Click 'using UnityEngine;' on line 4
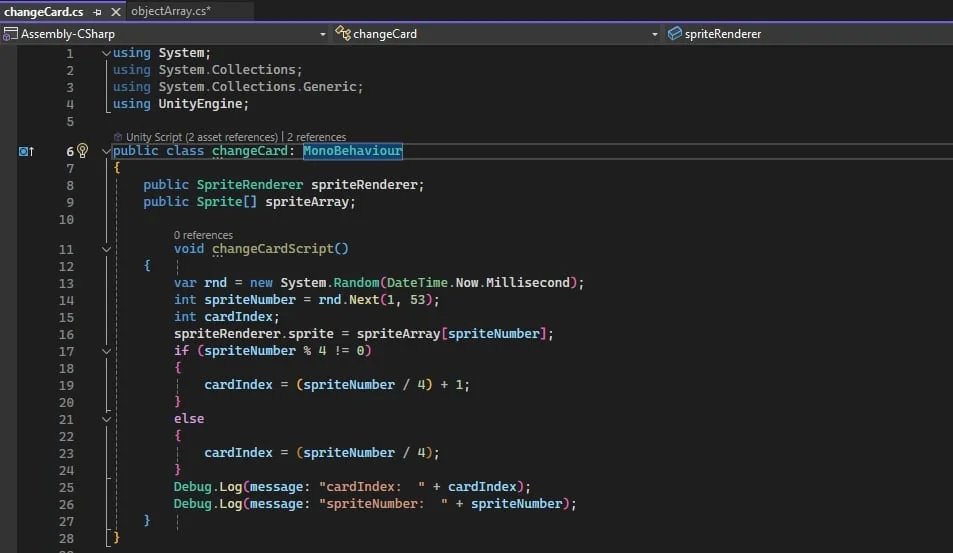Viewport: 953px width, 553px height. click(x=181, y=104)
